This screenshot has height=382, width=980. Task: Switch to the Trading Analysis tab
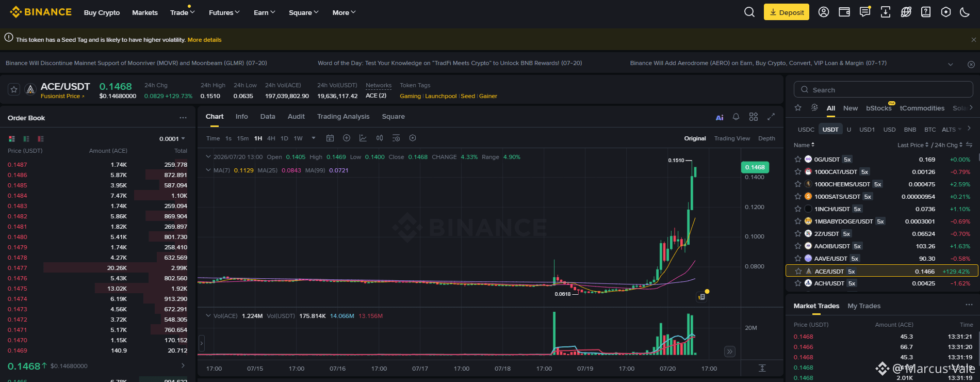point(343,117)
